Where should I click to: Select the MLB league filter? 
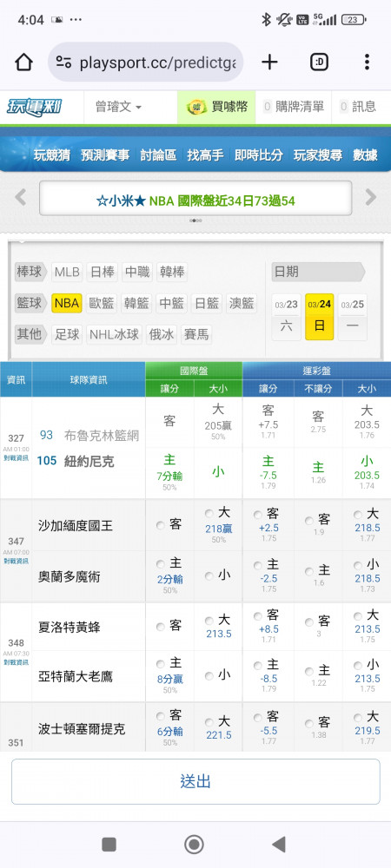click(67, 273)
